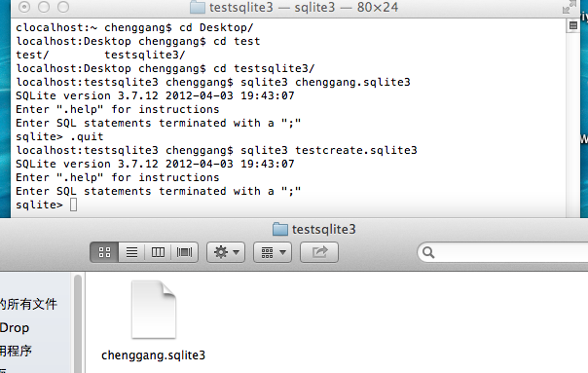Click the testsqlite3 folder icon in Finder title
588x373 pixels.
280,229
